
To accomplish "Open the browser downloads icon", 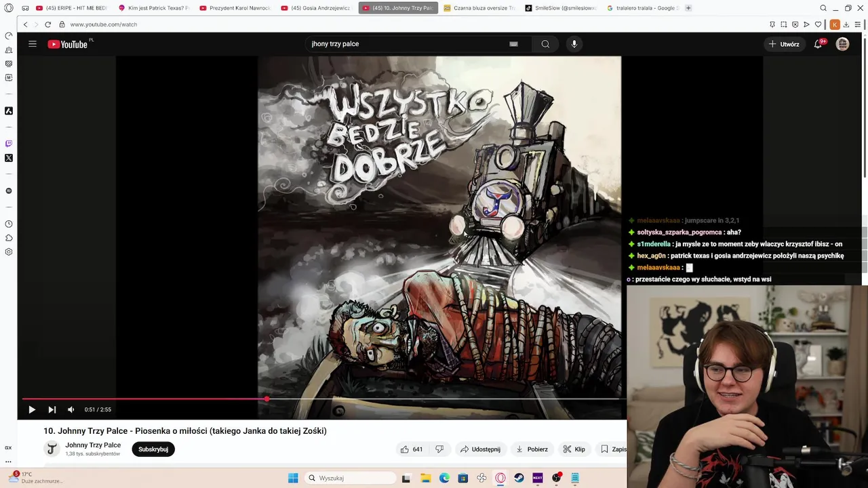I will 846,24.
